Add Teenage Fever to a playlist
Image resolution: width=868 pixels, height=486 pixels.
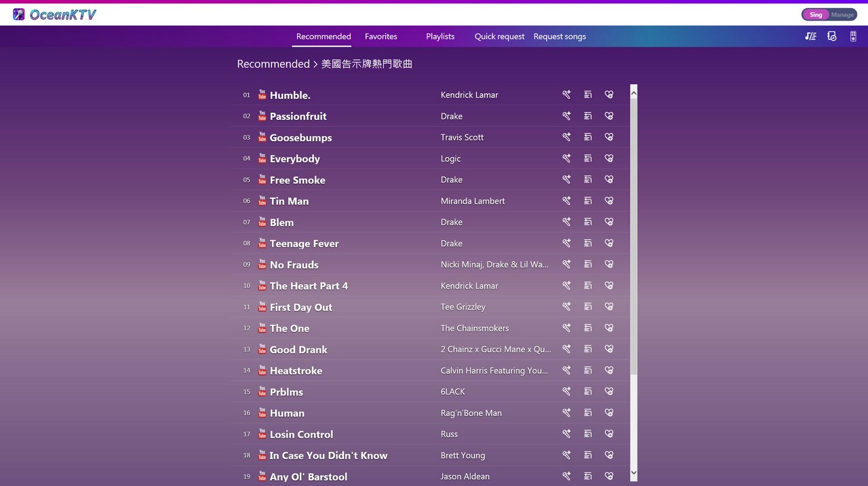coord(588,243)
